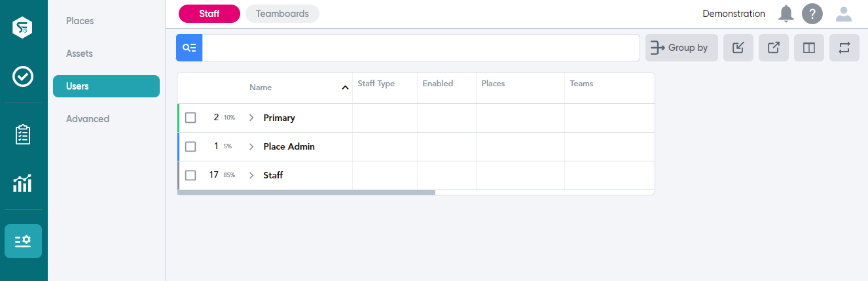Open the bar chart analytics icon
868x281 pixels.
(23, 184)
